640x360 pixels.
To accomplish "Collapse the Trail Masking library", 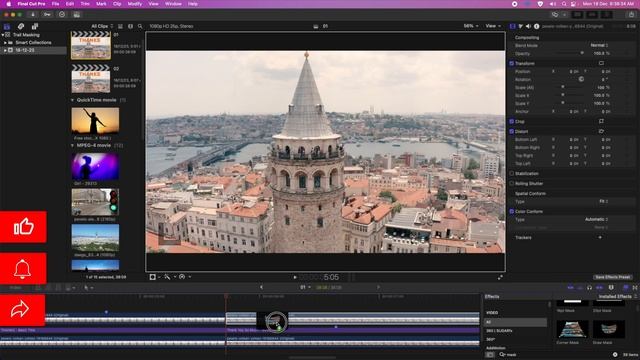I will click(2, 35).
